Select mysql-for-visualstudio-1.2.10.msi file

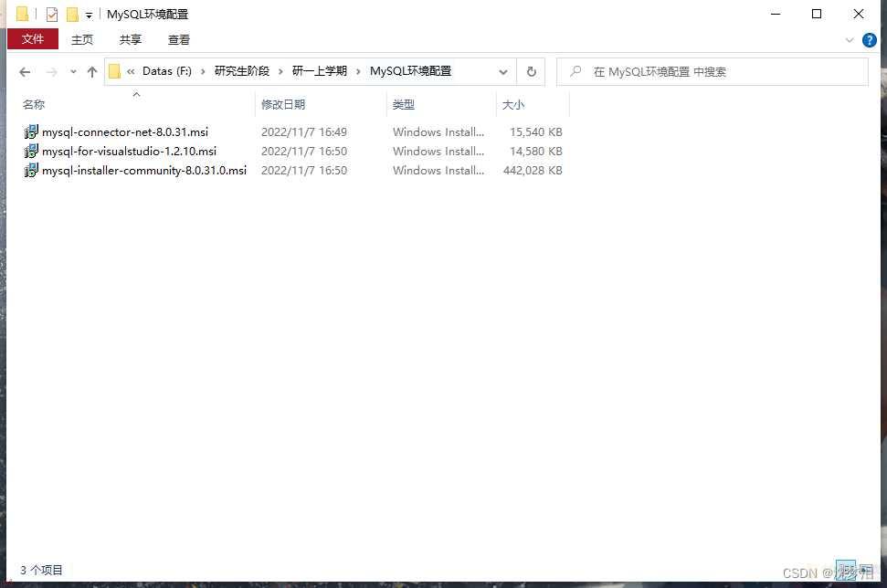click(x=129, y=152)
